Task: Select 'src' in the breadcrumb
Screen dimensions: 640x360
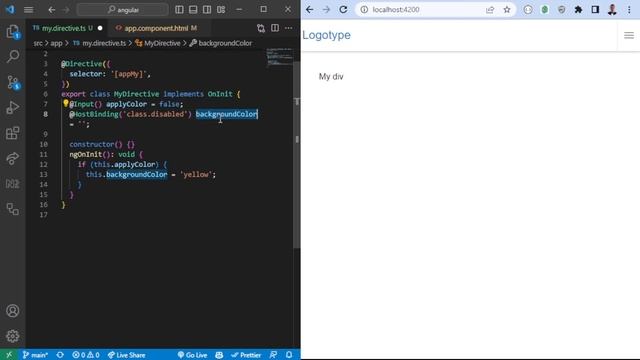Action: point(38,43)
